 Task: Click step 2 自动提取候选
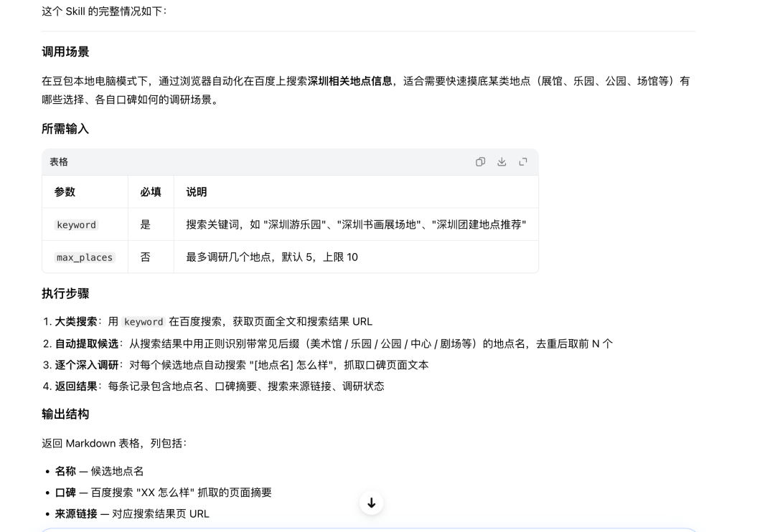(328, 343)
